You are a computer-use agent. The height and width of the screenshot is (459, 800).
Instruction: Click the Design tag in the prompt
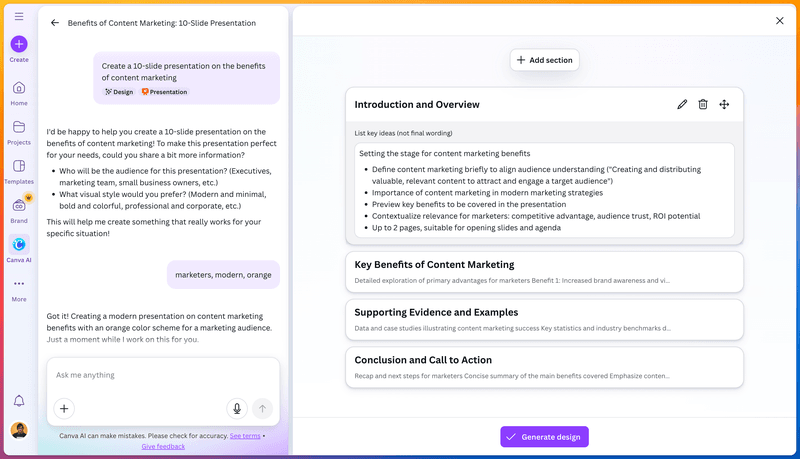(119, 92)
